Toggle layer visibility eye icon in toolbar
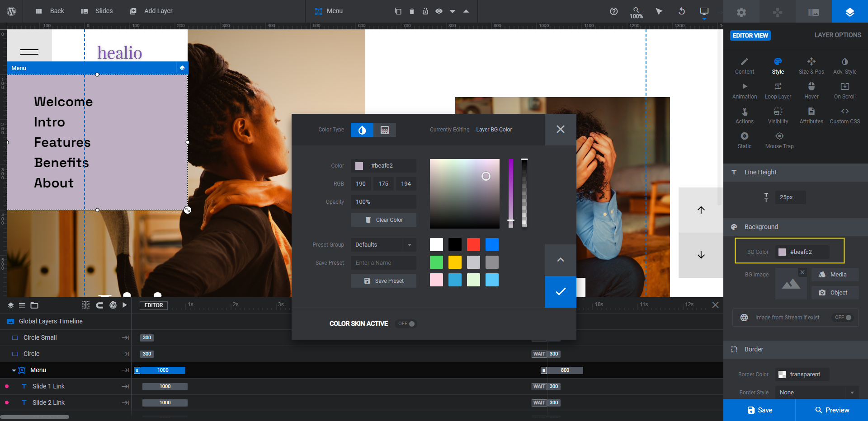The height and width of the screenshot is (421, 868). point(439,11)
